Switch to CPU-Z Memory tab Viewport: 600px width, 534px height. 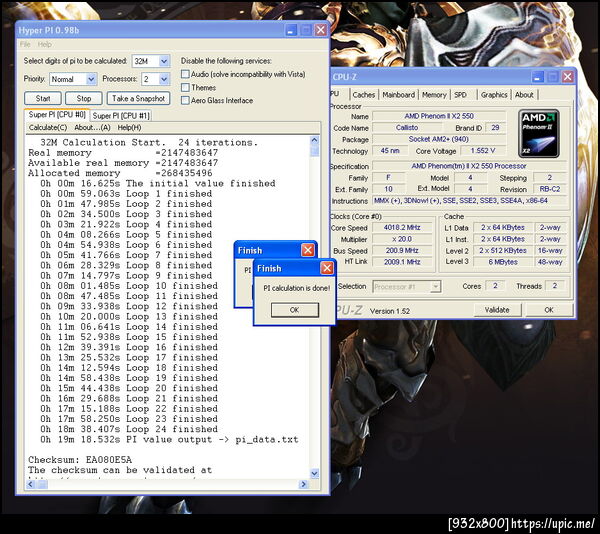[x=434, y=95]
